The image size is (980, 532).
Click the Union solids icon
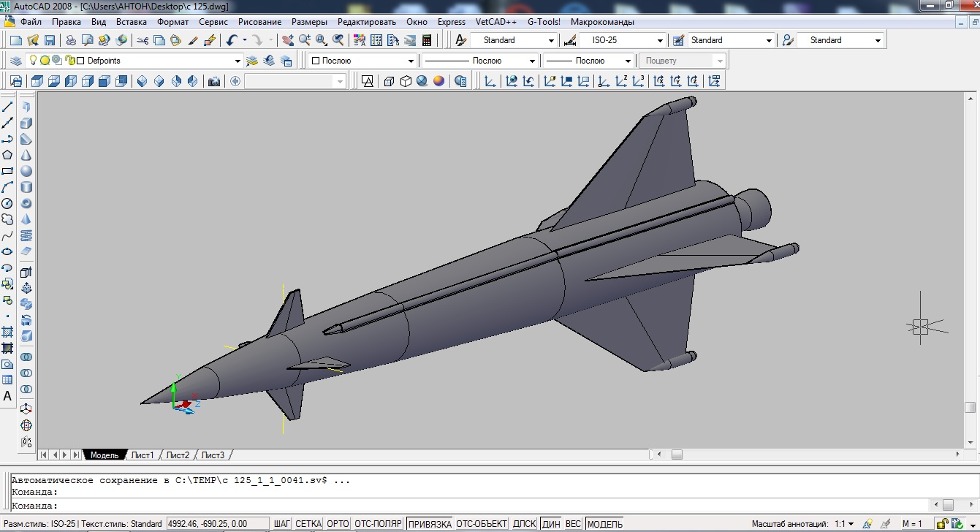[x=26, y=357]
